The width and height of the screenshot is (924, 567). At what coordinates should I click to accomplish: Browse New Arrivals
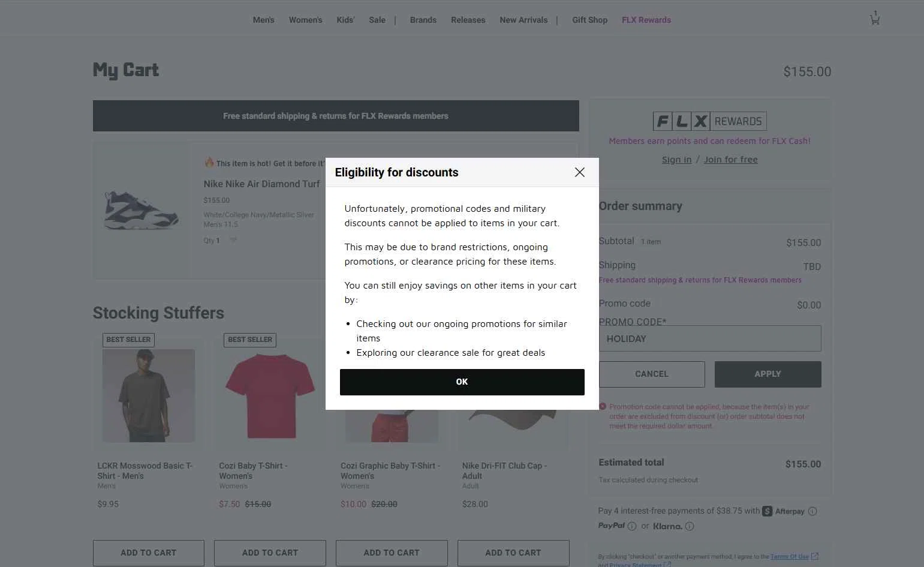(523, 20)
